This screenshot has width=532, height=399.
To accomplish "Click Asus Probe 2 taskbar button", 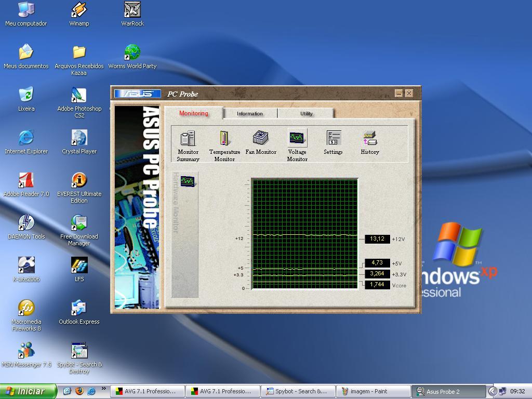I will point(448,391).
